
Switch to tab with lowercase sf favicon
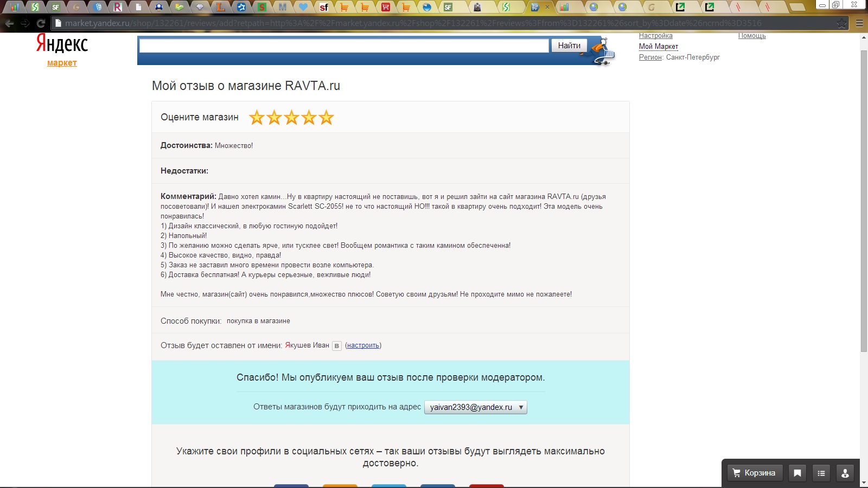pyautogui.click(x=324, y=7)
